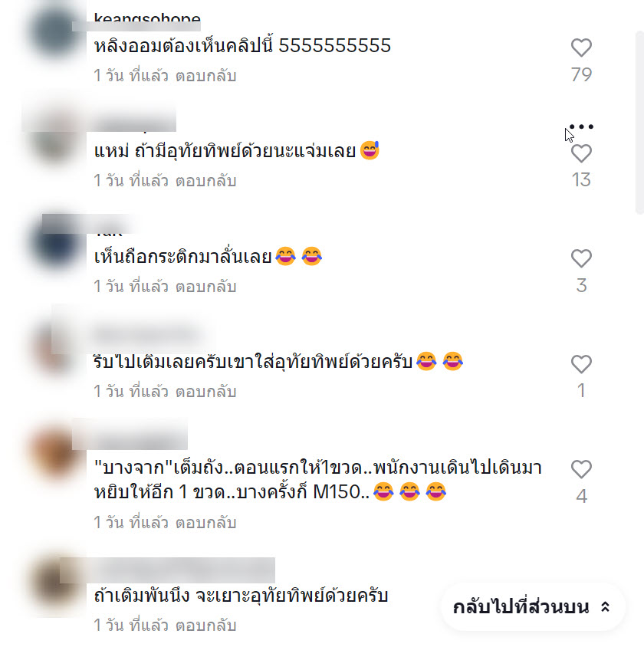Open the three-dot more options menu
The image size is (644, 647).
point(581,126)
